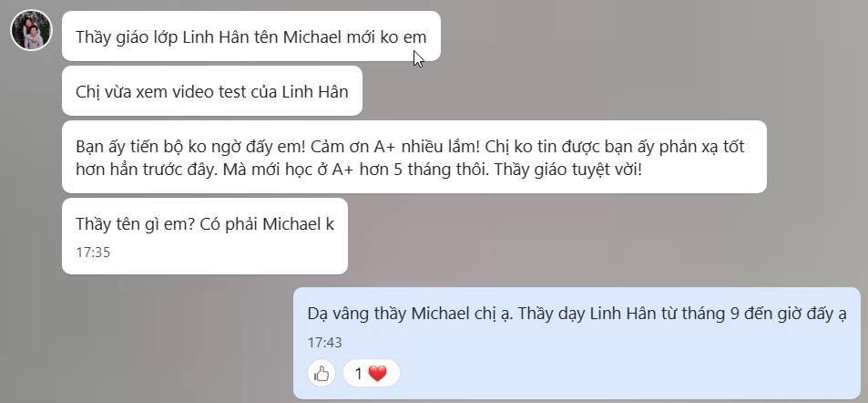Select the long message starting 'Bạn ấy tiến bộ'
The image size is (868, 403).
tap(414, 157)
